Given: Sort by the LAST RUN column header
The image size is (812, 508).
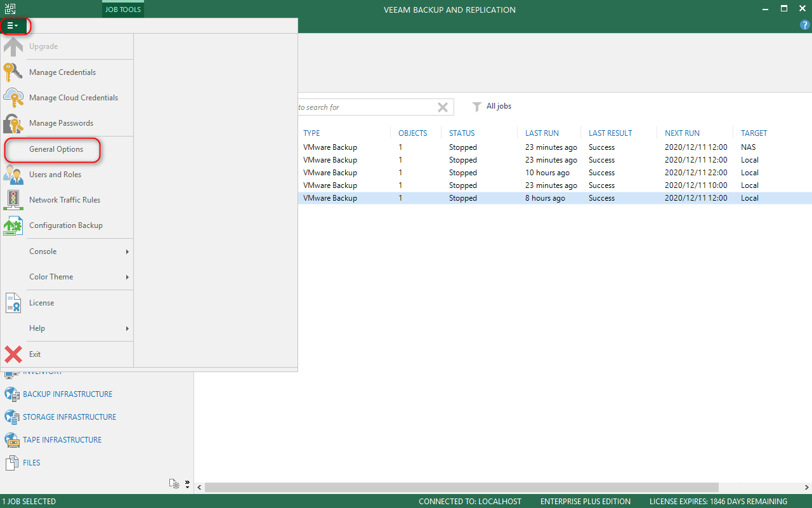Looking at the screenshot, I should (542, 133).
